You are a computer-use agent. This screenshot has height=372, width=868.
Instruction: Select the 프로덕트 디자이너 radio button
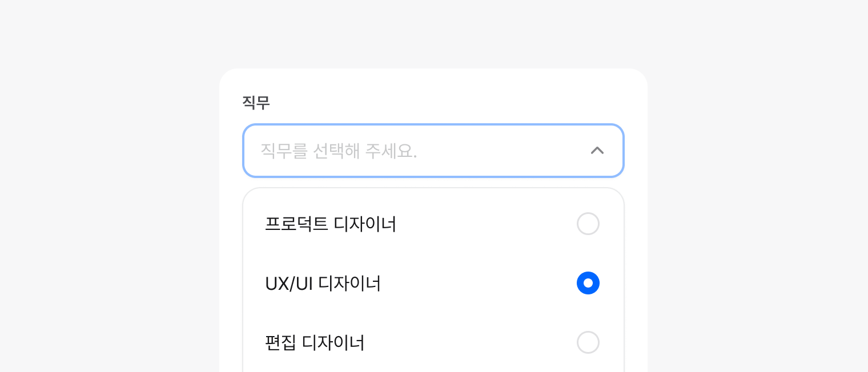[588, 224]
